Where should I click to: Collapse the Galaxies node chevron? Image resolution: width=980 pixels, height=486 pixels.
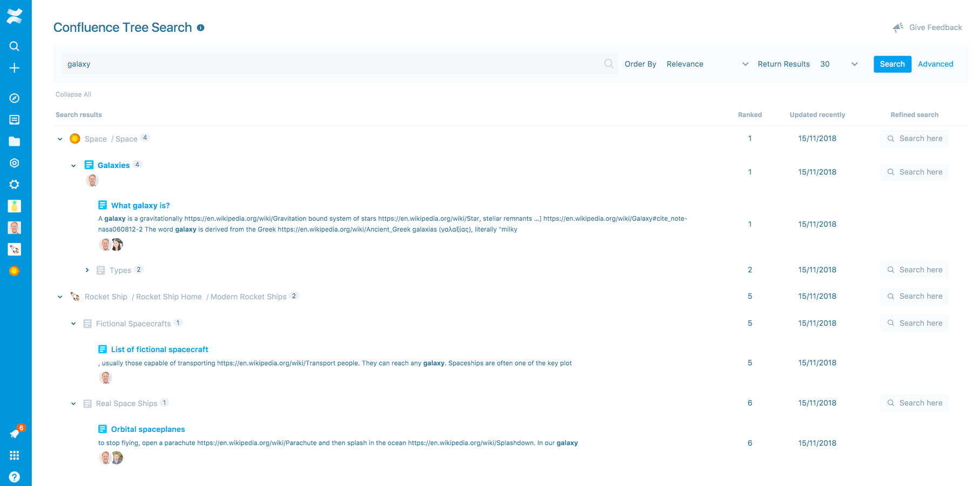pyautogui.click(x=73, y=166)
